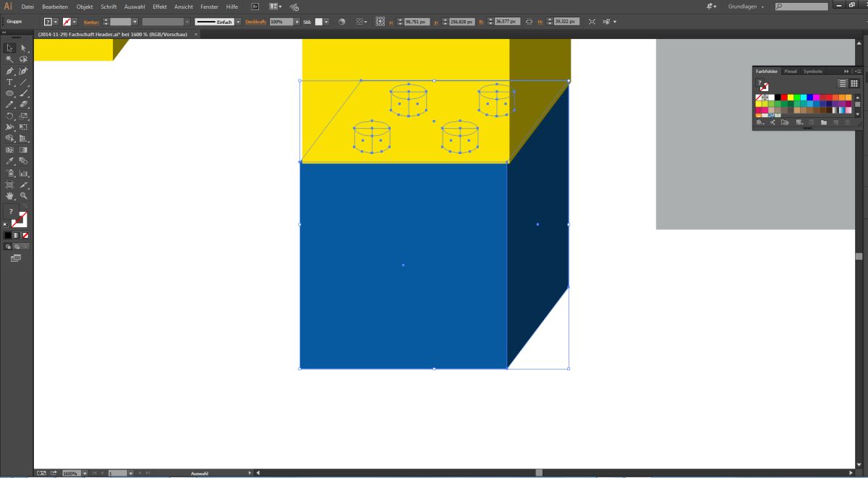Switch to the Symbole tab
The height and width of the screenshot is (478, 868).
pyautogui.click(x=813, y=71)
